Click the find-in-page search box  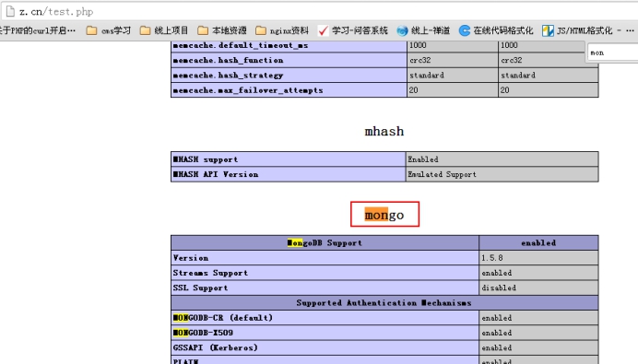pyautogui.click(x=612, y=53)
